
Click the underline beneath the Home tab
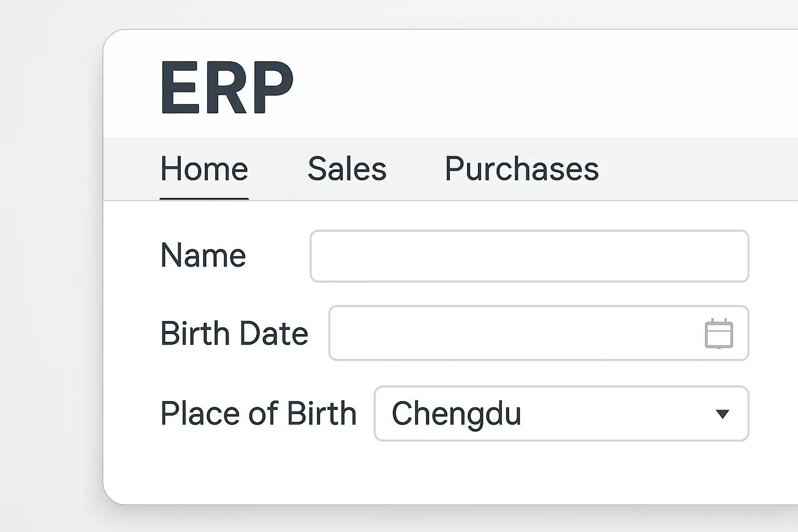pyautogui.click(x=204, y=198)
